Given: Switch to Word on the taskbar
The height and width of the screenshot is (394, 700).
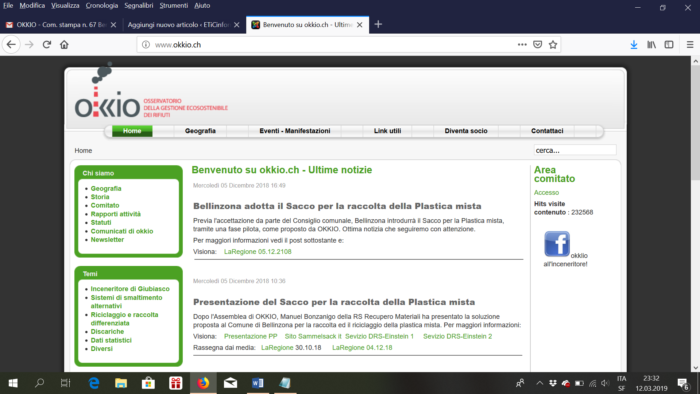Looking at the screenshot, I should coord(258,383).
